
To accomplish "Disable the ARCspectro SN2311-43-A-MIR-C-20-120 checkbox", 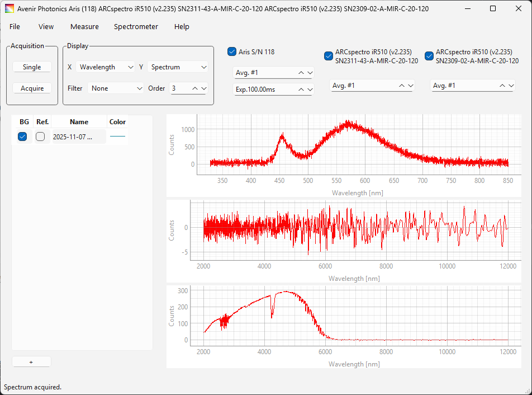I will point(329,56).
